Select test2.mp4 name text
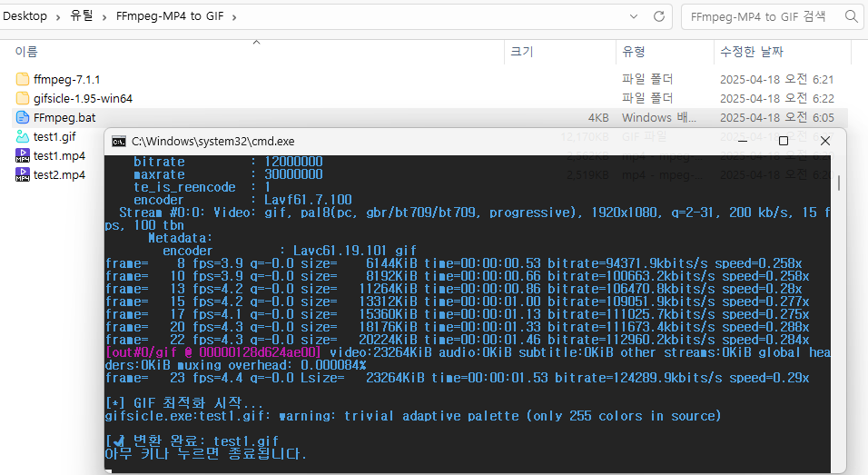868x475 pixels. [59, 175]
